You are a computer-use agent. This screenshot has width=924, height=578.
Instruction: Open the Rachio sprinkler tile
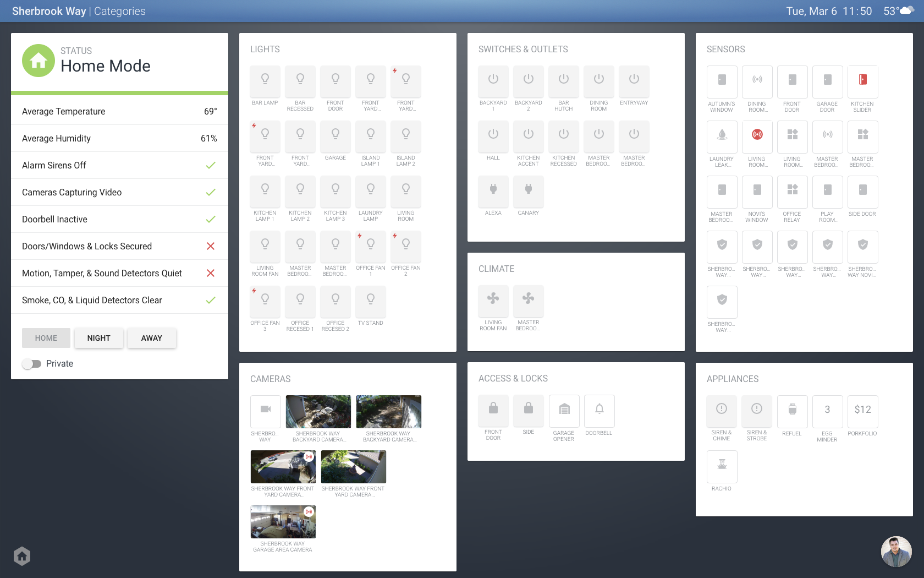(722, 467)
